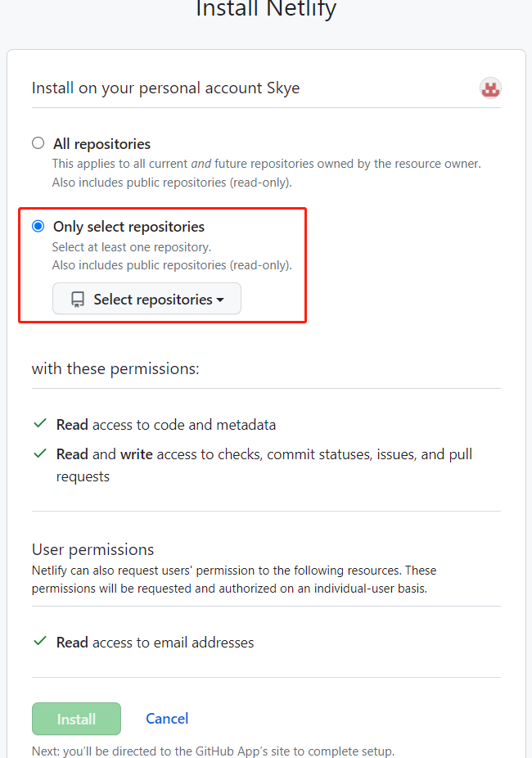Click "Install on your personal account Skye" heading
This screenshot has width=532, height=758.
coord(165,88)
